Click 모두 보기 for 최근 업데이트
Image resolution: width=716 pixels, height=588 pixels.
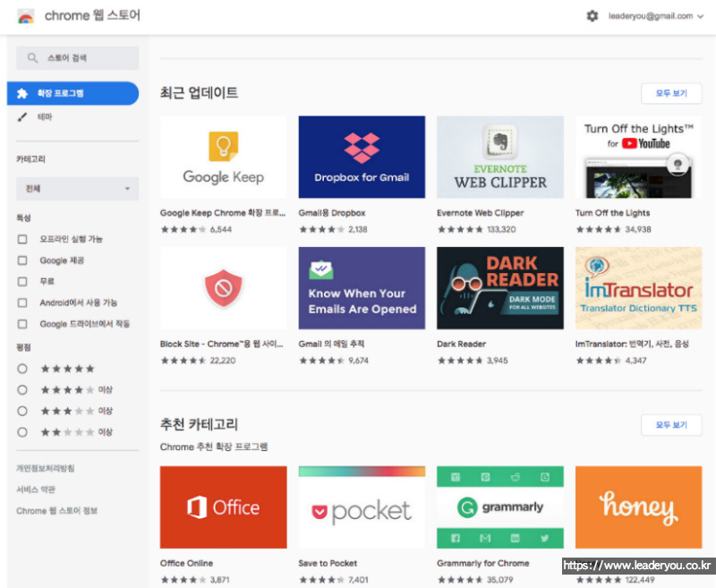click(x=671, y=93)
